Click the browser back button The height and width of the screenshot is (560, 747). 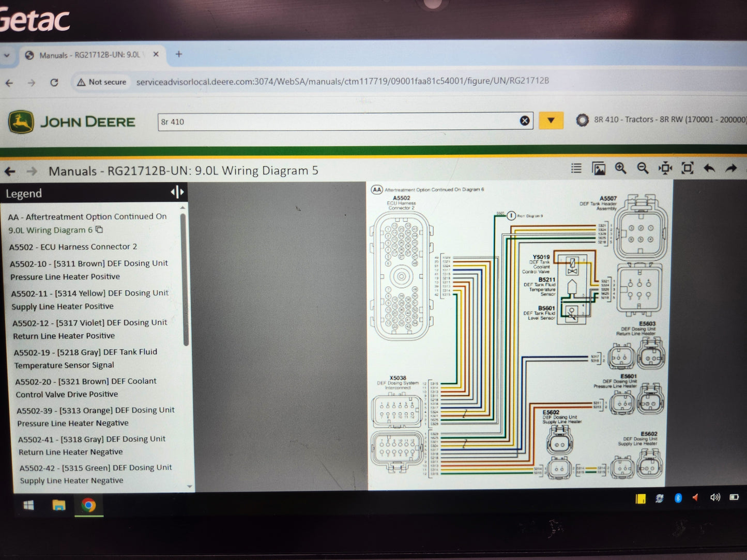[9, 83]
